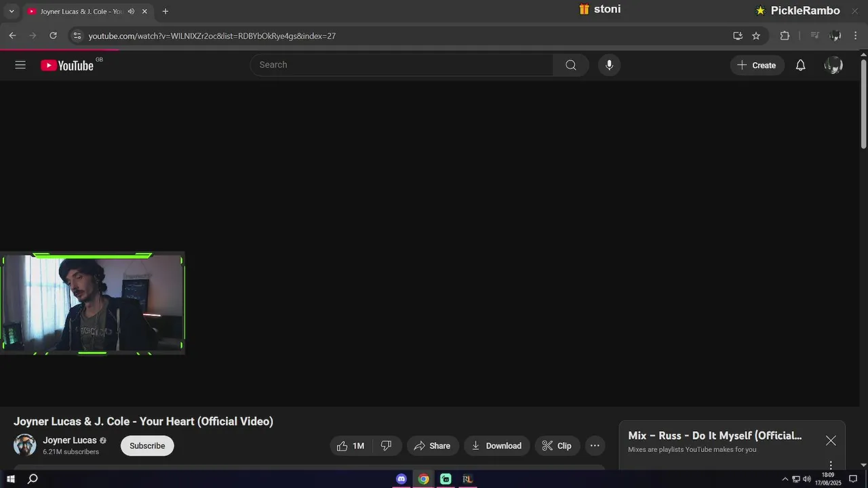Go forward with browser forward arrow
The image size is (868, 488).
pos(33,36)
